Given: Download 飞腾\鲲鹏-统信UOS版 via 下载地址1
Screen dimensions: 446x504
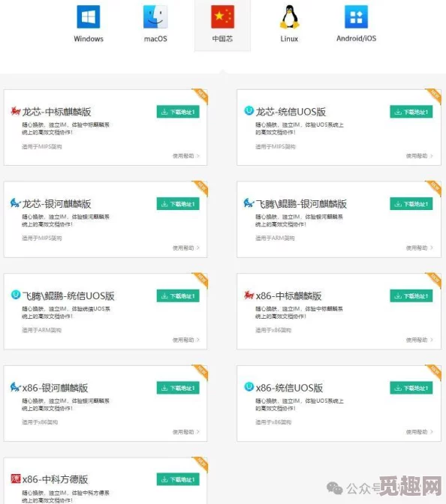Looking at the screenshot, I should click(178, 295).
